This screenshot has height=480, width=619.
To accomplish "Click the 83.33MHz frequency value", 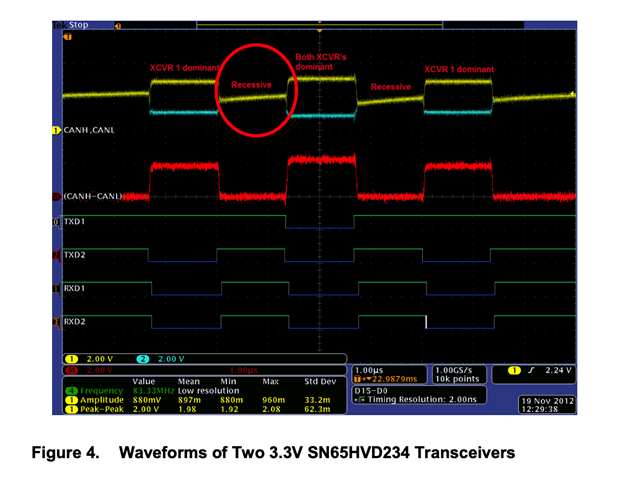I will (153, 391).
